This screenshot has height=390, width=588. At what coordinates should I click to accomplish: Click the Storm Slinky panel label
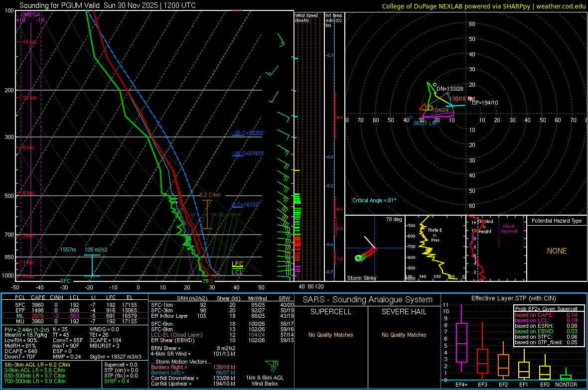point(362,278)
